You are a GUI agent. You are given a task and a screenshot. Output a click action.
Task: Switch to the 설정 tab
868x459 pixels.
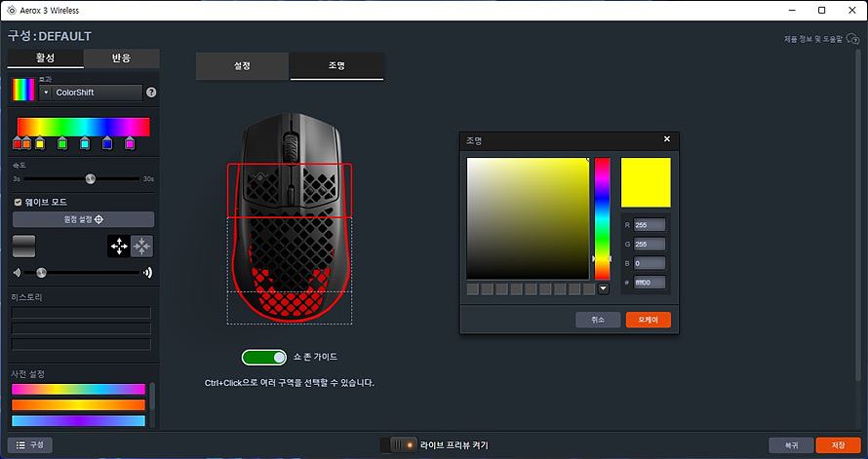243,66
